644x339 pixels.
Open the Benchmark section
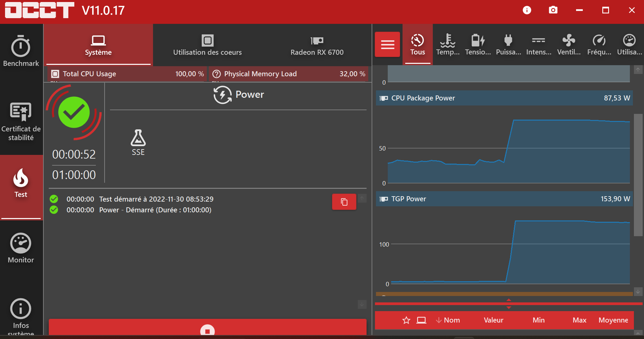coord(21,51)
